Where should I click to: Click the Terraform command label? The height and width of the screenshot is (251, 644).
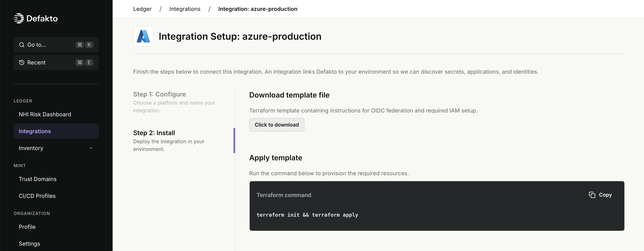click(x=284, y=195)
